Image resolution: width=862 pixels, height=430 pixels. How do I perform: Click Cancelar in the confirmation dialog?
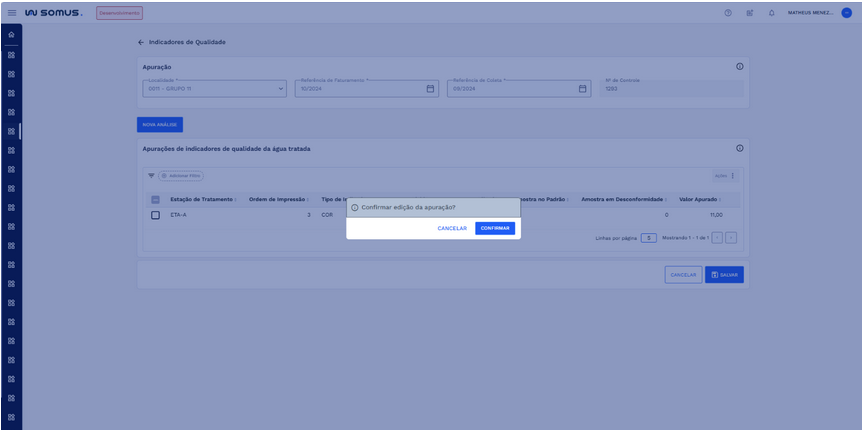pos(452,228)
